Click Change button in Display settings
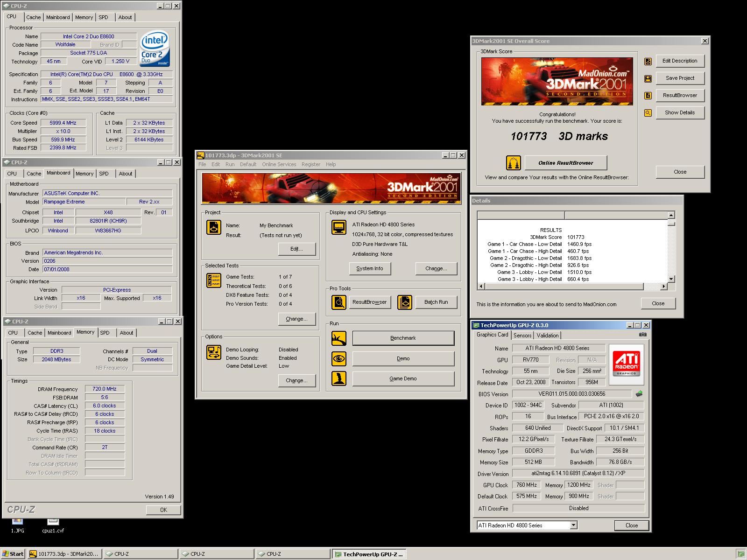Viewport: 747px width, 560px height. pyautogui.click(x=436, y=268)
